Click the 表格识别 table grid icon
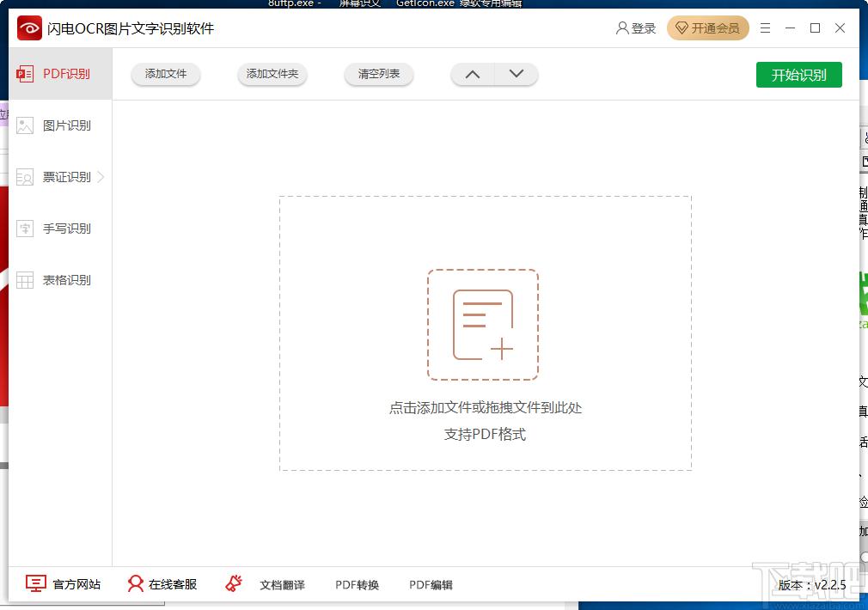868x610 pixels. click(x=25, y=280)
